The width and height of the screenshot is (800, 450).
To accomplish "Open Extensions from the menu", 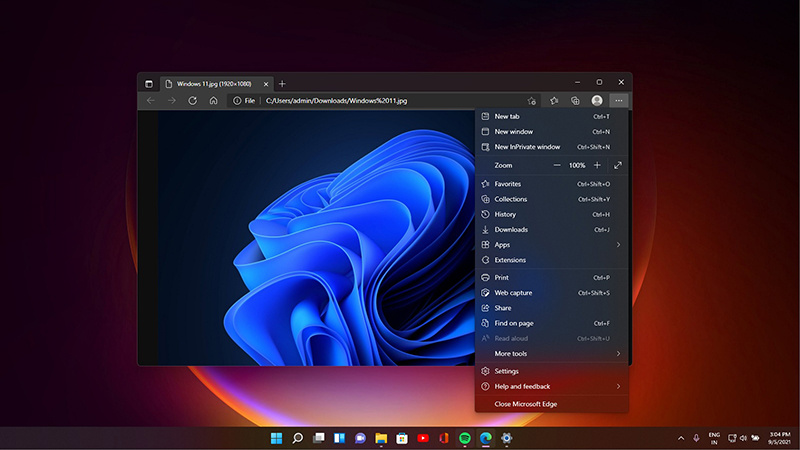I will tap(552, 260).
